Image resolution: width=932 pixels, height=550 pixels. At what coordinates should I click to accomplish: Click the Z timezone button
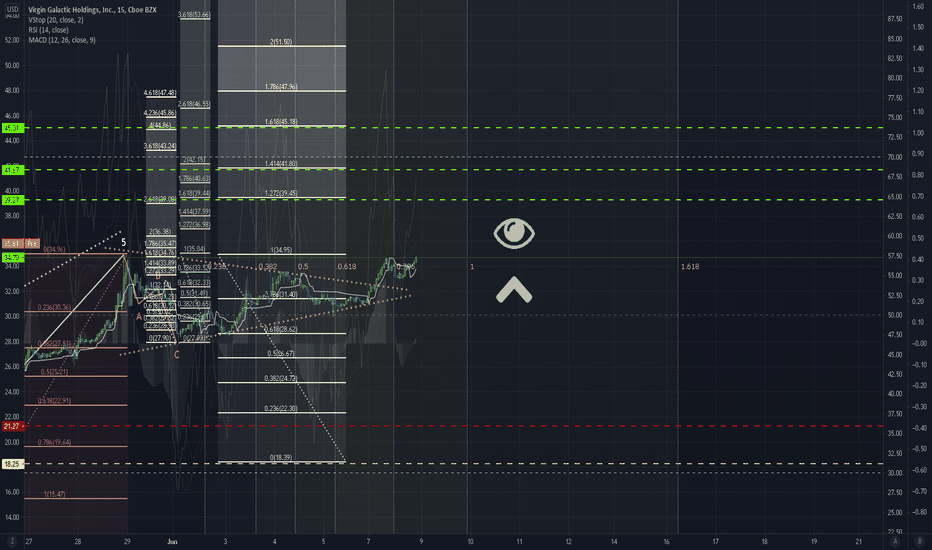(12, 541)
